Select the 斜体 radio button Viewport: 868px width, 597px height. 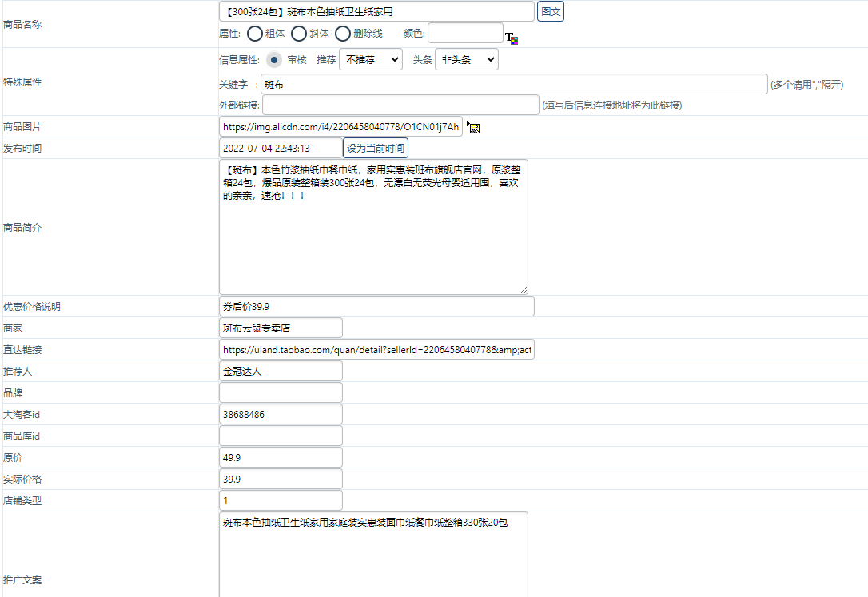[299, 34]
